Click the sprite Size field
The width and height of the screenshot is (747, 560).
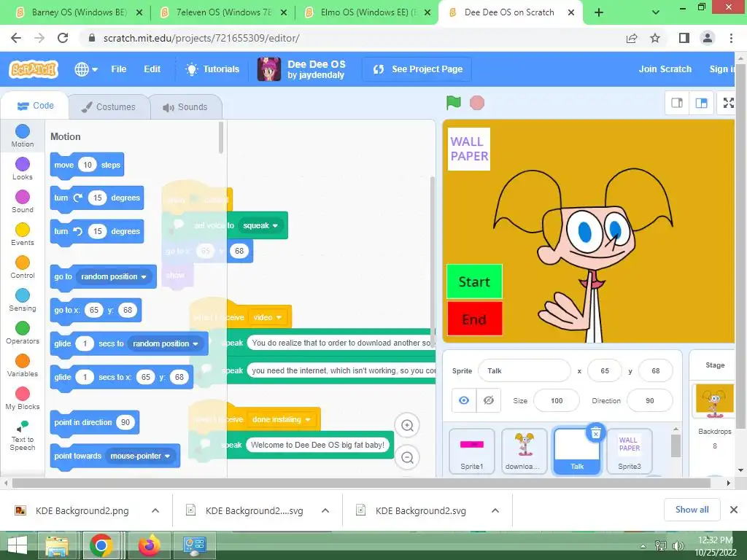tap(557, 400)
